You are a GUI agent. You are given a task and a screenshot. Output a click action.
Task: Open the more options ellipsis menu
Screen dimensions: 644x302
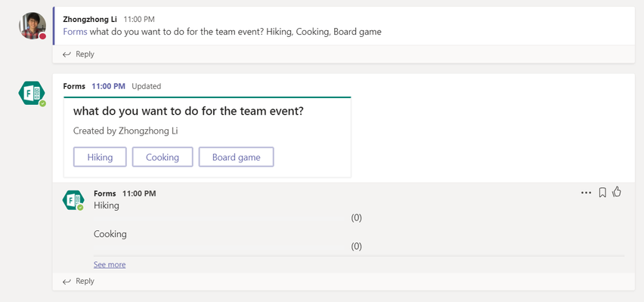click(x=586, y=193)
